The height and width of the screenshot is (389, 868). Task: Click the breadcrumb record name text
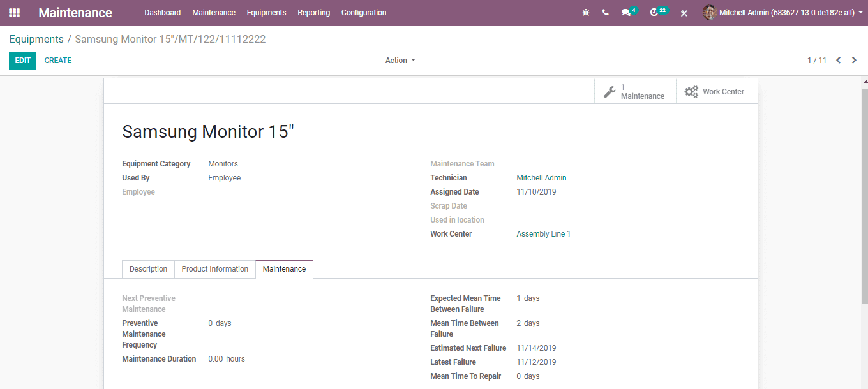pyautogui.click(x=170, y=39)
